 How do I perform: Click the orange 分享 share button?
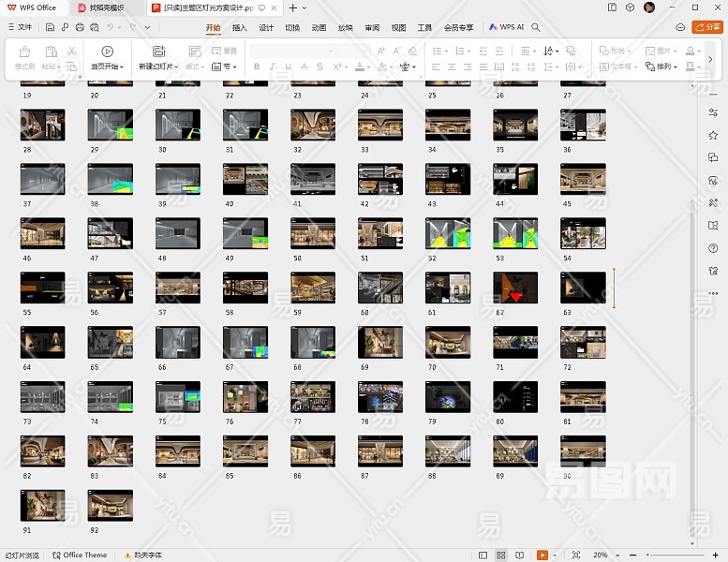(707, 28)
